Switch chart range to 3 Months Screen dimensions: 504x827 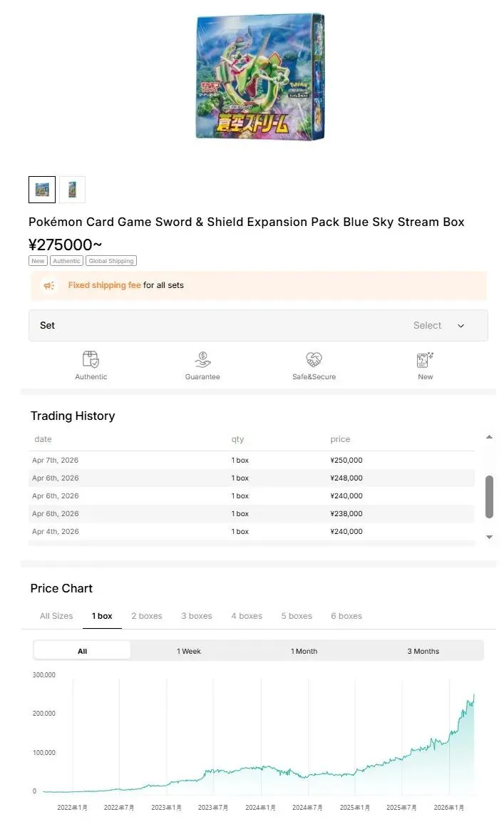coord(423,651)
